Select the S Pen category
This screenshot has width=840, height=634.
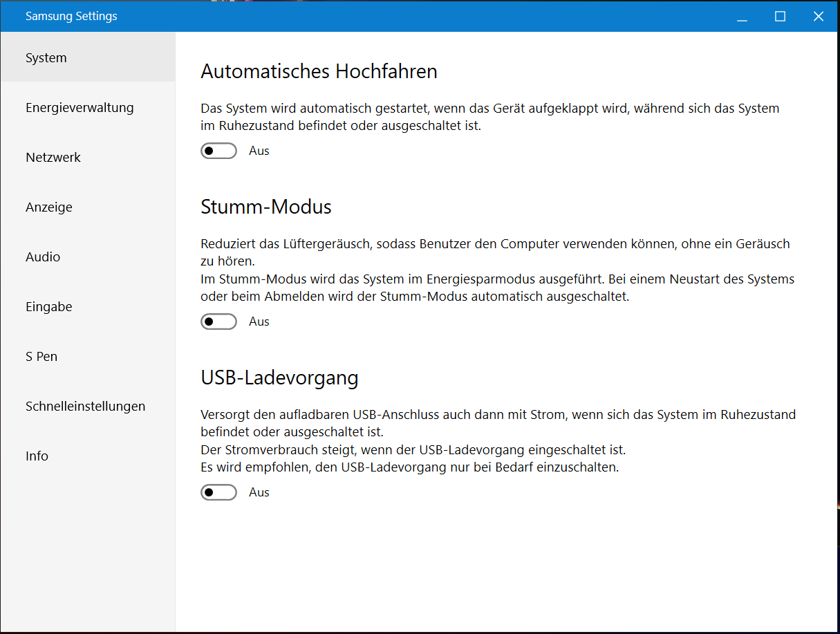point(41,357)
